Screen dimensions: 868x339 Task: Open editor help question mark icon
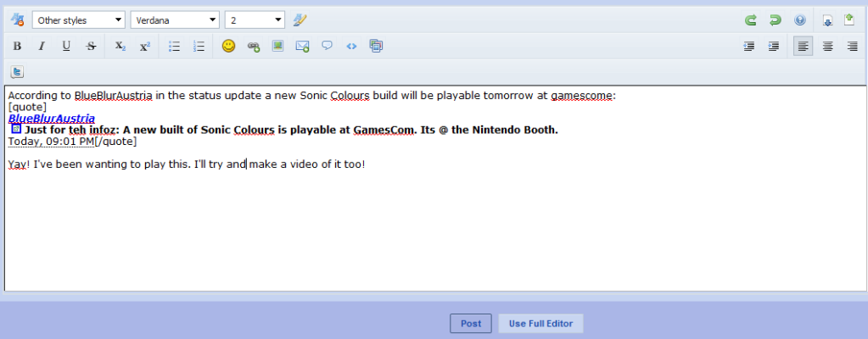(799, 20)
